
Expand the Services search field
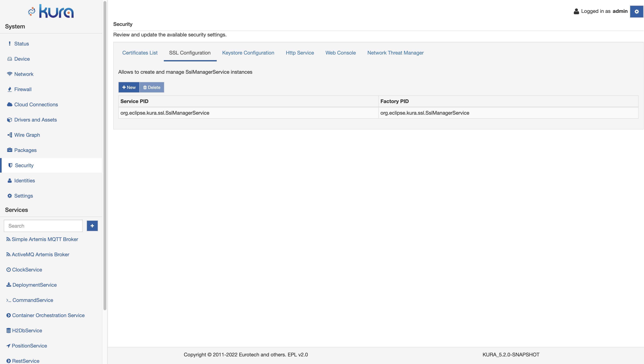[x=43, y=226]
